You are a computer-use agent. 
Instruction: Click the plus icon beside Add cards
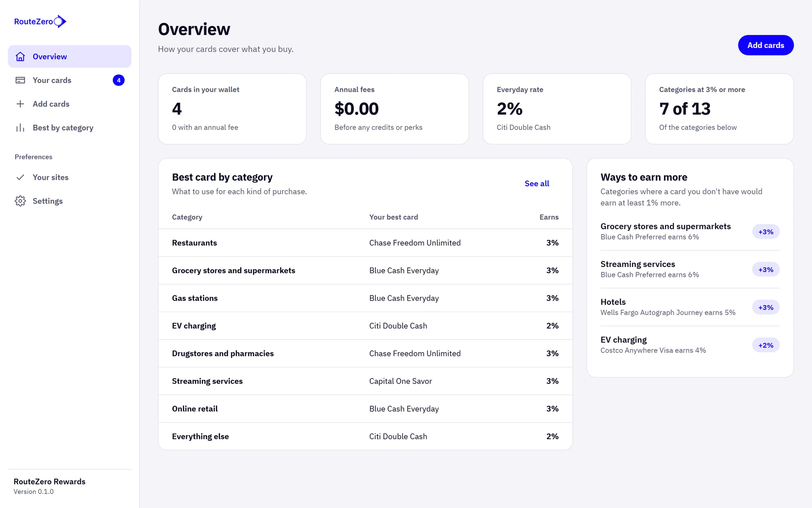tap(20, 104)
